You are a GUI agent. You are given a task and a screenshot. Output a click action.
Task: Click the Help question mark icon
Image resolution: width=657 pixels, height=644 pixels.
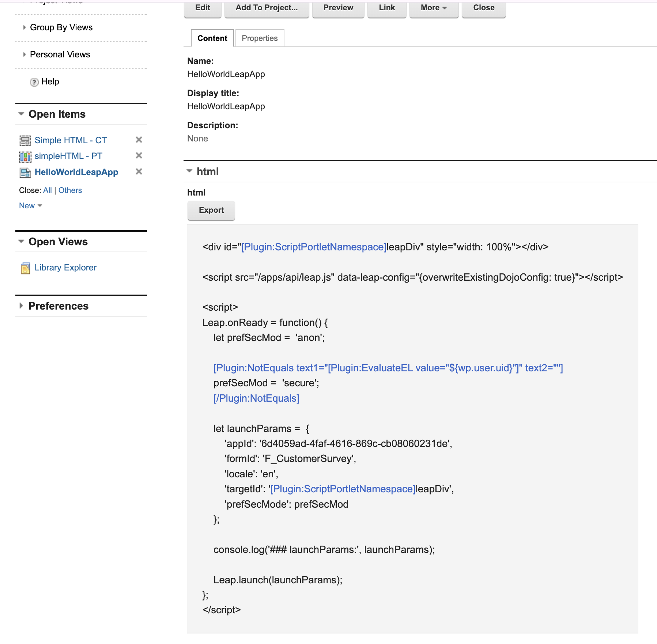click(x=34, y=82)
